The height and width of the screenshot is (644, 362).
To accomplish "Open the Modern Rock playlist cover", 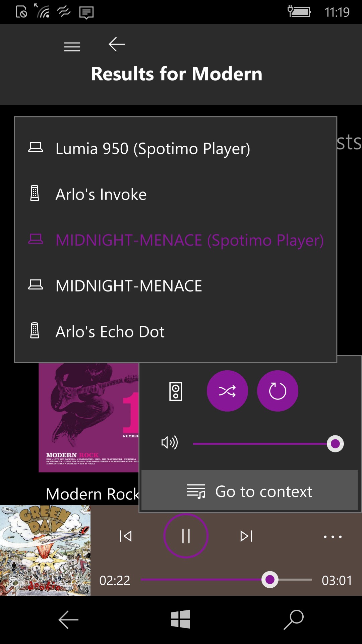I will (88, 418).
